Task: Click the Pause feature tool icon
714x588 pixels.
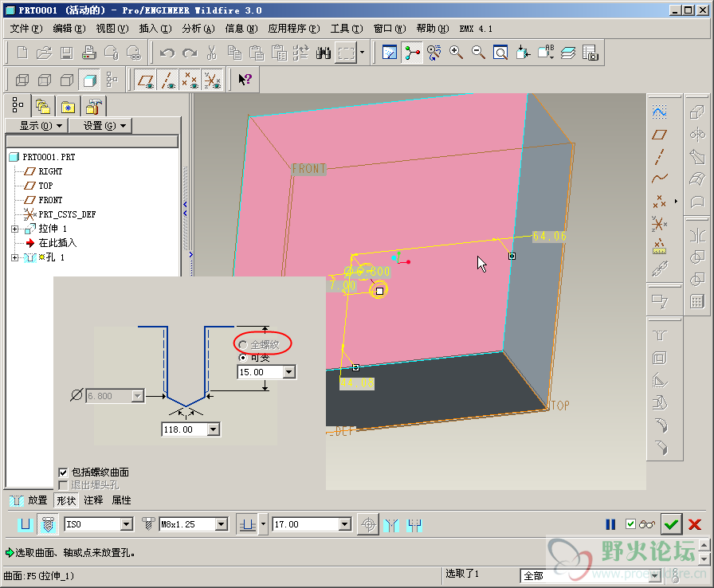Action: click(x=610, y=525)
